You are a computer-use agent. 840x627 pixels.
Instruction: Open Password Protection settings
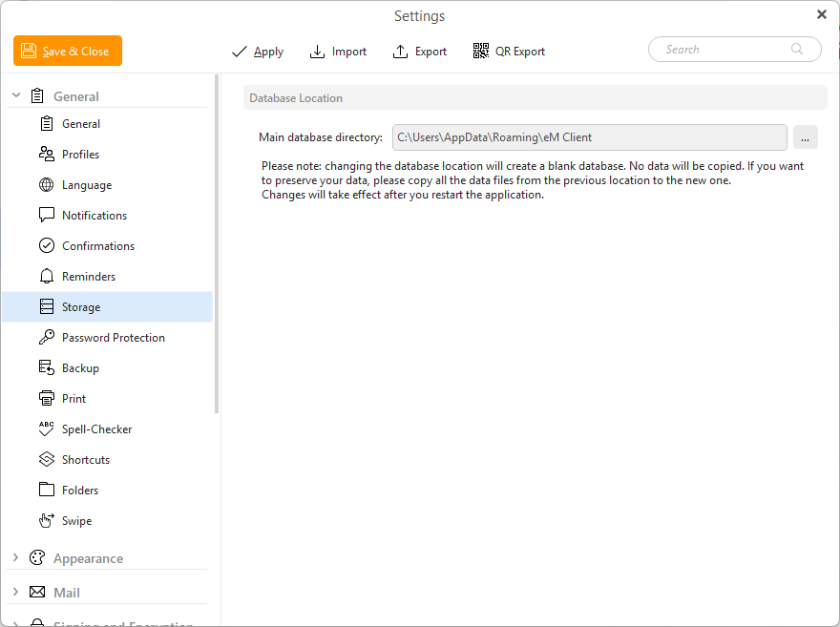pos(107,337)
